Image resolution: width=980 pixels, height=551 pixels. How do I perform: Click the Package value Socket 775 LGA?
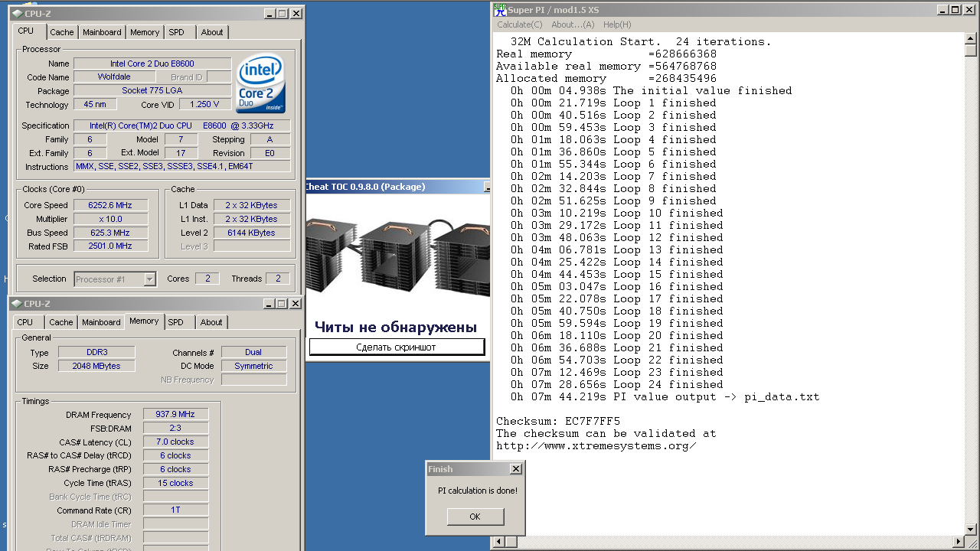pyautogui.click(x=152, y=91)
